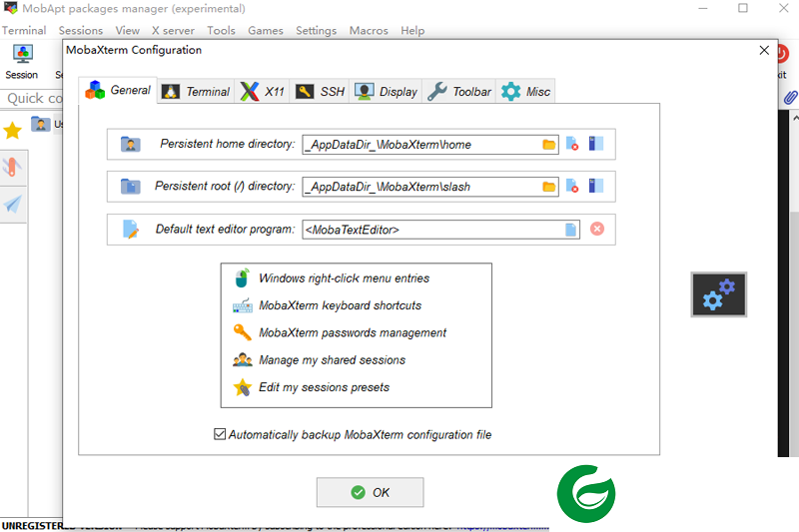The height and width of the screenshot is (532, 799).
Task: Click the key icon for passwords management
Action: [242, 332]
